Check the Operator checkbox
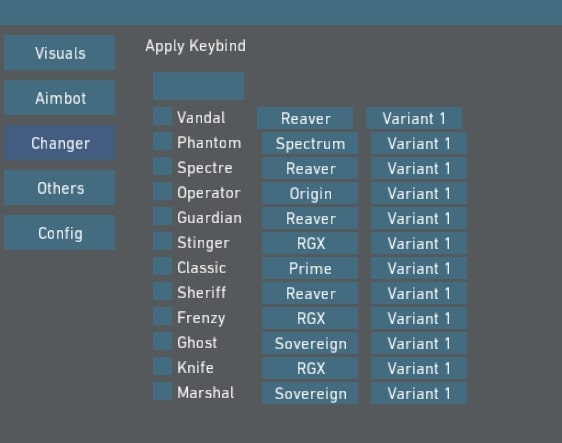 tap(162, 191)
